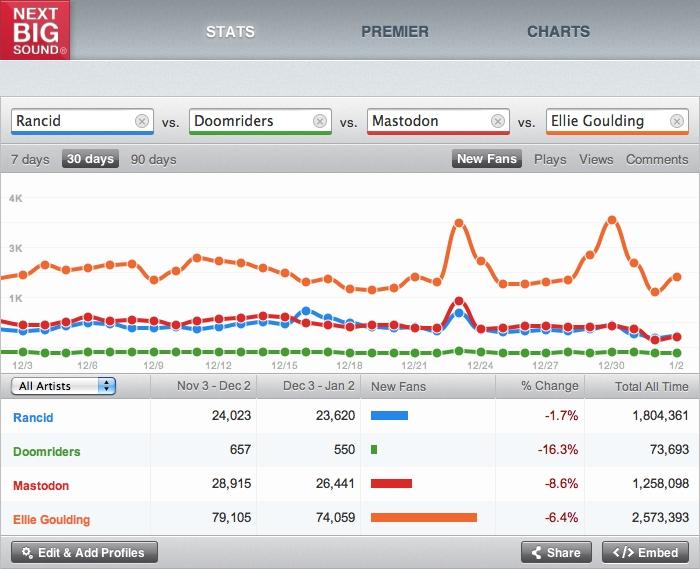Click Mastodon's -8.6% change value
Viewport: 700px width, 569px height.
click(x=561, y=483)
